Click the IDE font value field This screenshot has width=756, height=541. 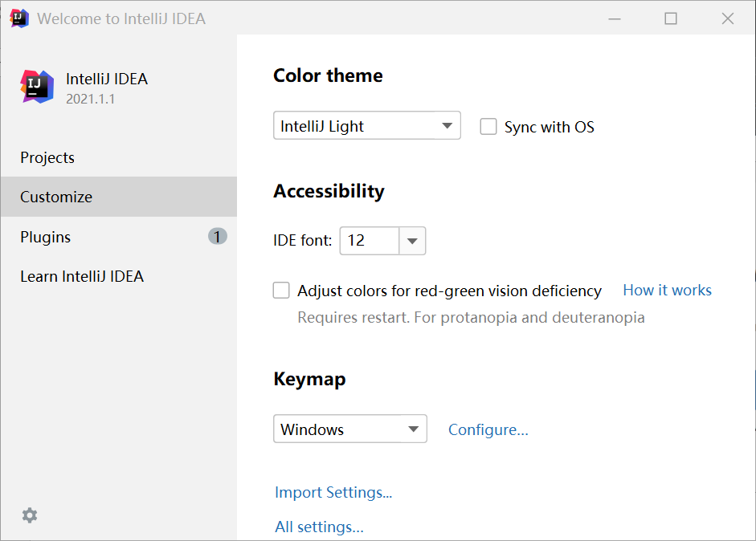[370, 240]
